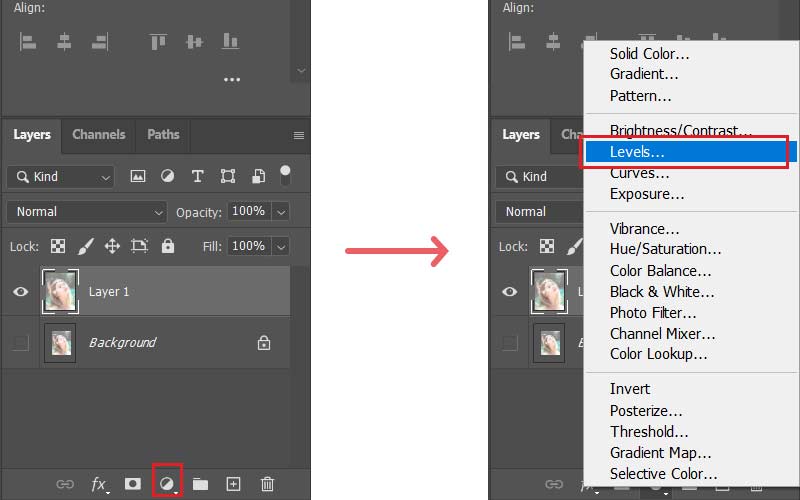Align right edges icon in the Align row
This screenshot has height=500, width=800.
pyautogui.click(x=100, y=42)
